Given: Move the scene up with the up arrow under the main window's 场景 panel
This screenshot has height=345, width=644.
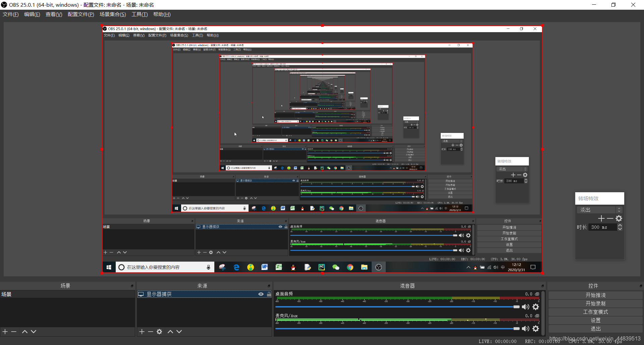Looking at the screenshot, I should [x=24, y=332].
